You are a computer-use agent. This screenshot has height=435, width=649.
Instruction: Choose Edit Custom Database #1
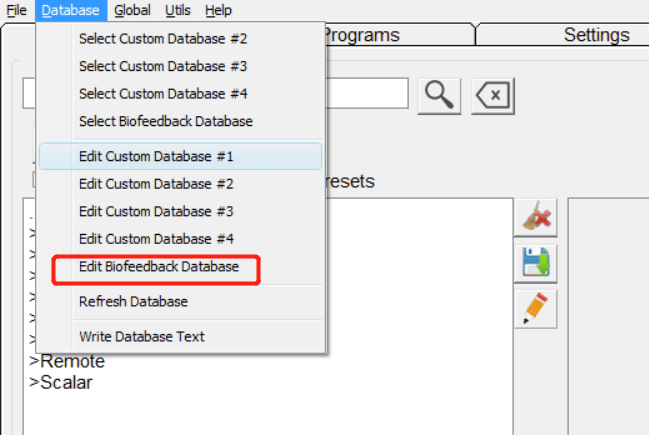(180, 156)
